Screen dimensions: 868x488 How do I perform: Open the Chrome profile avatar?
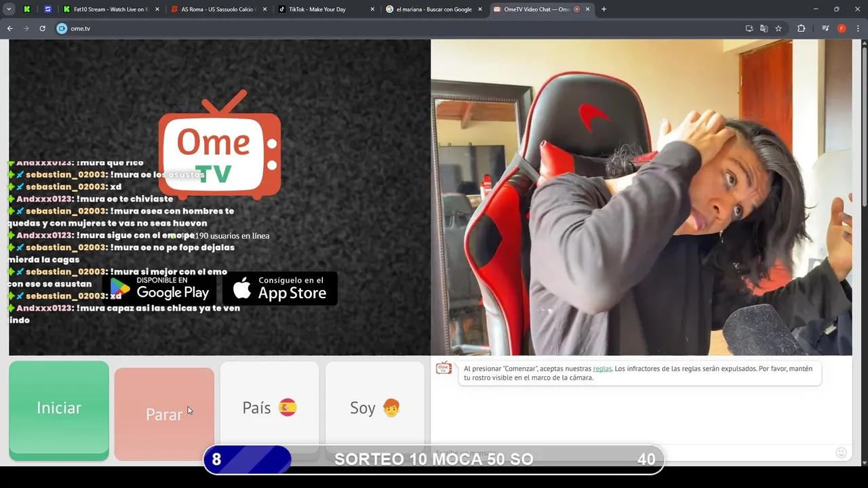tap(842, 28)
